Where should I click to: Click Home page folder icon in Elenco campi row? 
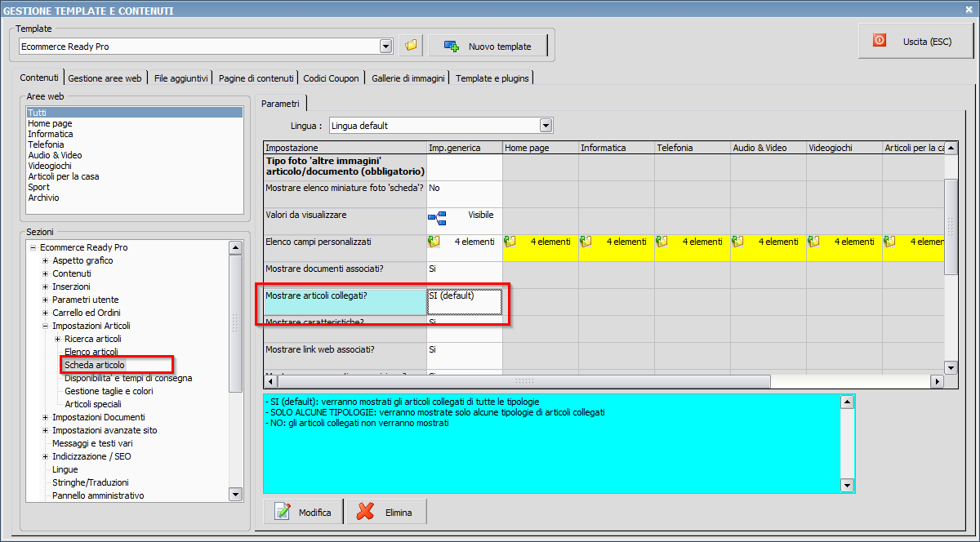tap(510, 242)
